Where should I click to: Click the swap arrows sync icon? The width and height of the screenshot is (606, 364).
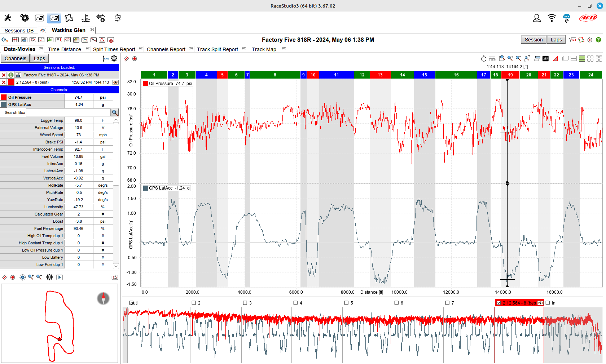(117, 18)
